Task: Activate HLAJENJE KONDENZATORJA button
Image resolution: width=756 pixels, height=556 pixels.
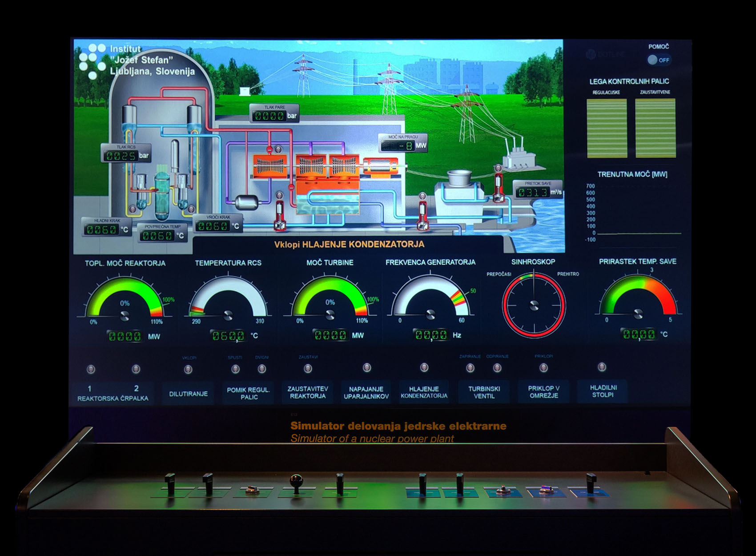Action: [424, 392]
